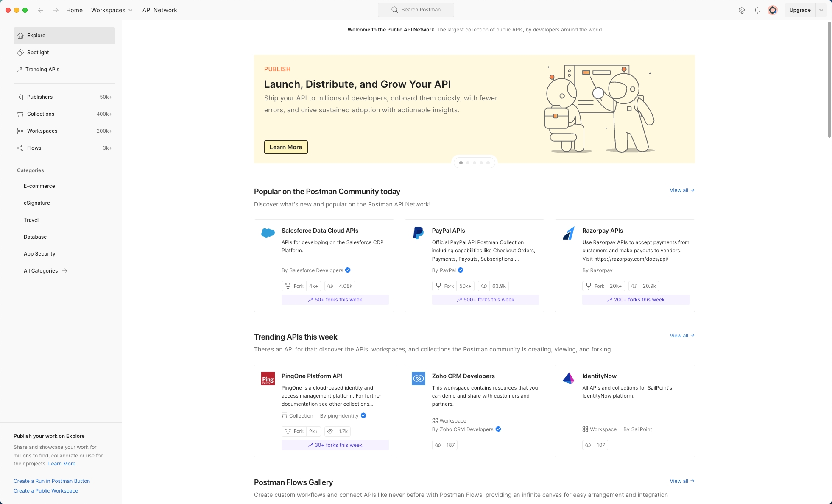Image resolution: width=832 pixels, height=504 pixels.
Task: Click the Publishers sidebar icon
Action: [x=20, y=97]
